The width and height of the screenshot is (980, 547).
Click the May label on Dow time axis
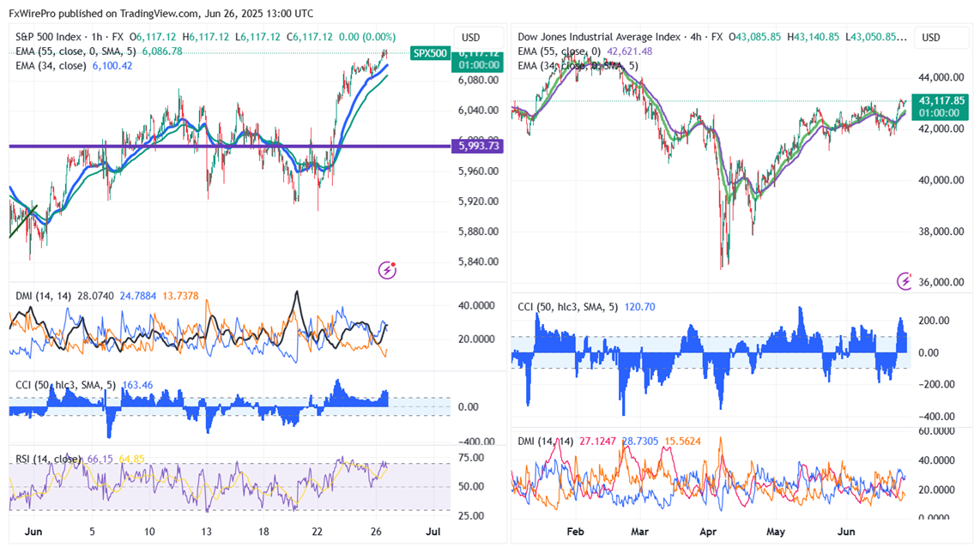pos(775,532)
